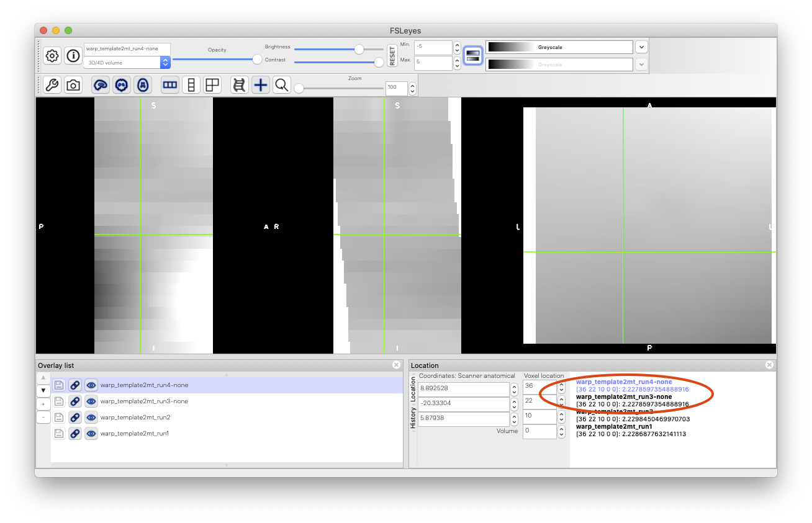Toggle the sagittal brain view

coord(99,85)
